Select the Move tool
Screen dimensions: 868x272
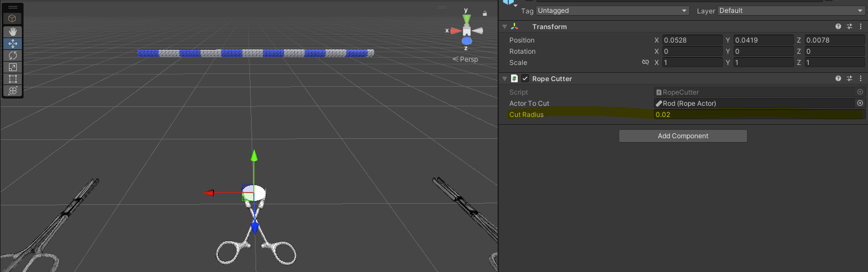[x=12, y=44]
